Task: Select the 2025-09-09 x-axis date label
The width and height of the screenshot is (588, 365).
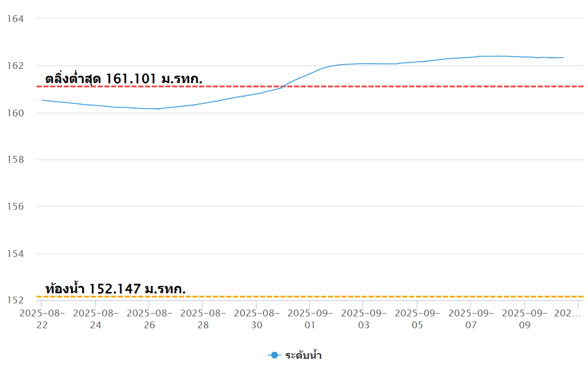Action: [524, 319]
